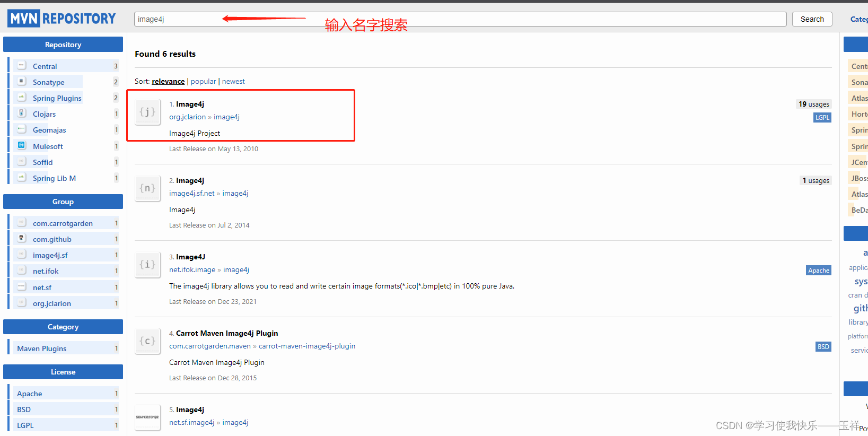Filter by BSD license in sidebar

24,409
